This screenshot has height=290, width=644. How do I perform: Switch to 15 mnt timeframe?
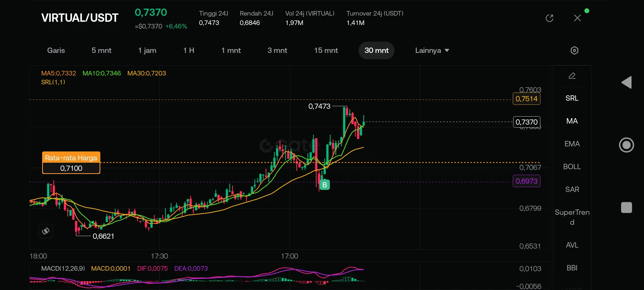pyautogui.click(x=326, y=50)
